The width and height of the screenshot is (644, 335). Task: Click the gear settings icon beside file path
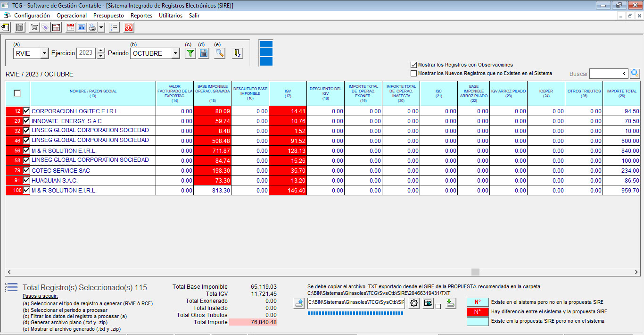click(414, 303)
